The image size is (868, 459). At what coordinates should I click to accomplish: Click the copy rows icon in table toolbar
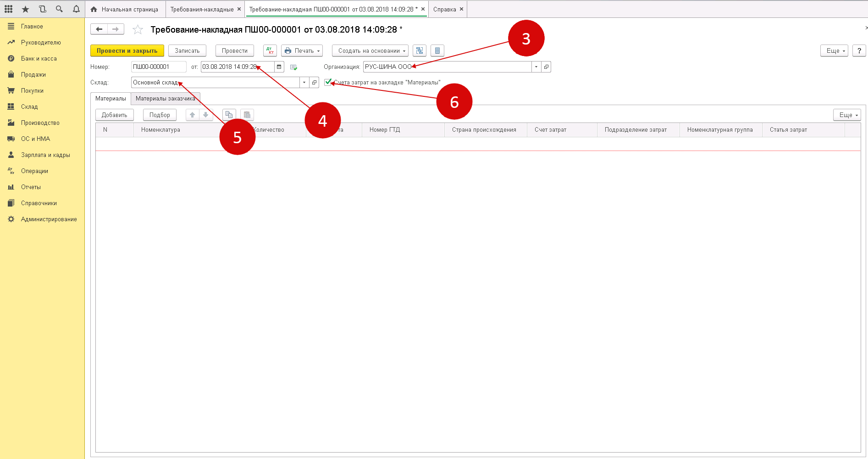229,115
